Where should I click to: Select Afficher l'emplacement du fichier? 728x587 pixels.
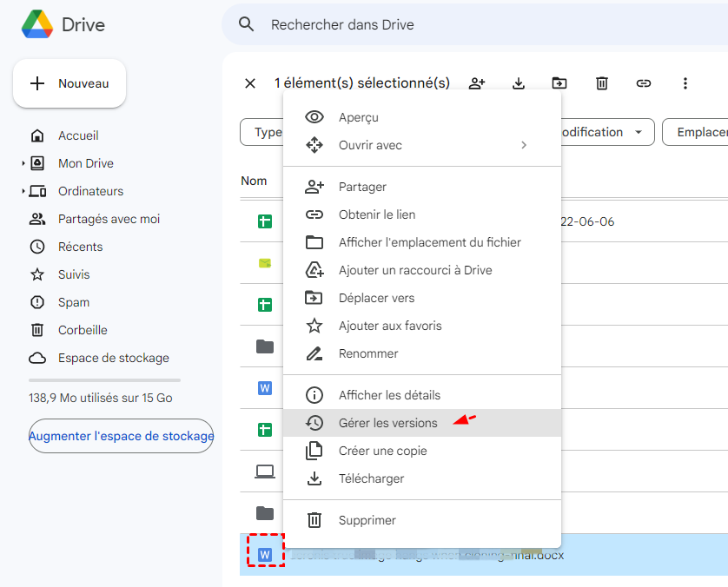click(422, 242)
